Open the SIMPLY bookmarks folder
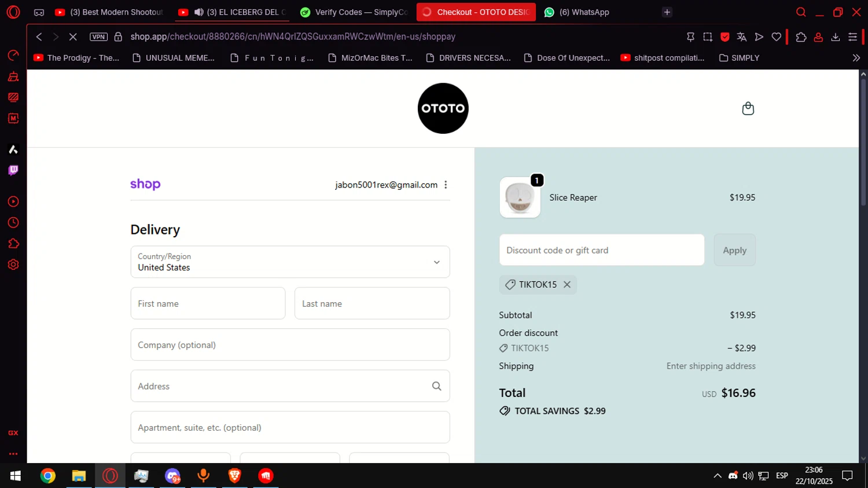The image size is (868, 488). pyautogui.click(x=739, y=58)
